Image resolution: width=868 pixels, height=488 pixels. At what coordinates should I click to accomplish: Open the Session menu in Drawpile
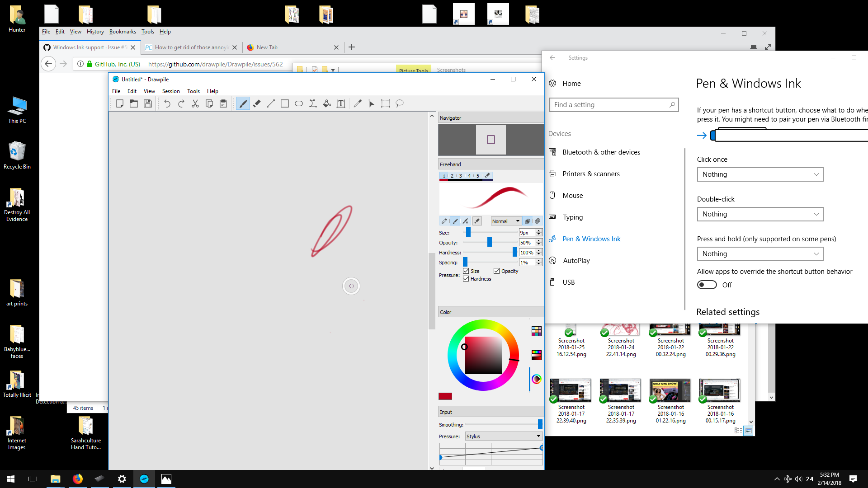tap(171, 91)
